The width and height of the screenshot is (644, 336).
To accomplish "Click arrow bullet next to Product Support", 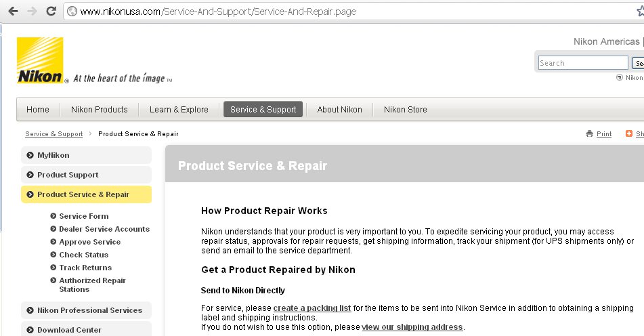I will click(x=30, y=175).
